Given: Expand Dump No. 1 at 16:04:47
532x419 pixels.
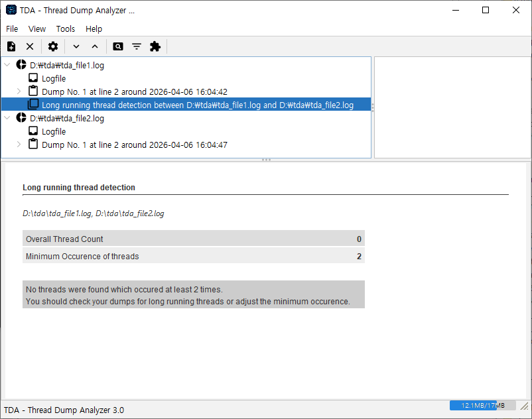Looking at the screenshot, I should [19, 145].
